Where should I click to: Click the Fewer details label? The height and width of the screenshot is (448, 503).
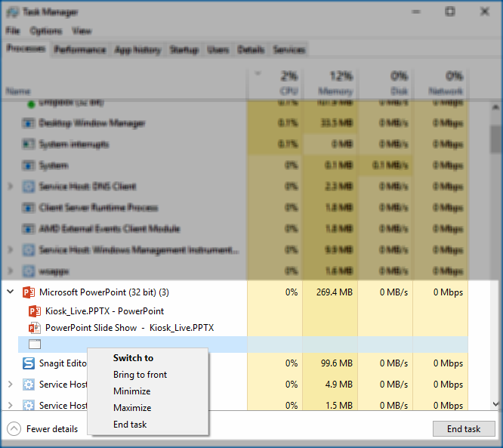pyautogui.click(x=52, y=429)
